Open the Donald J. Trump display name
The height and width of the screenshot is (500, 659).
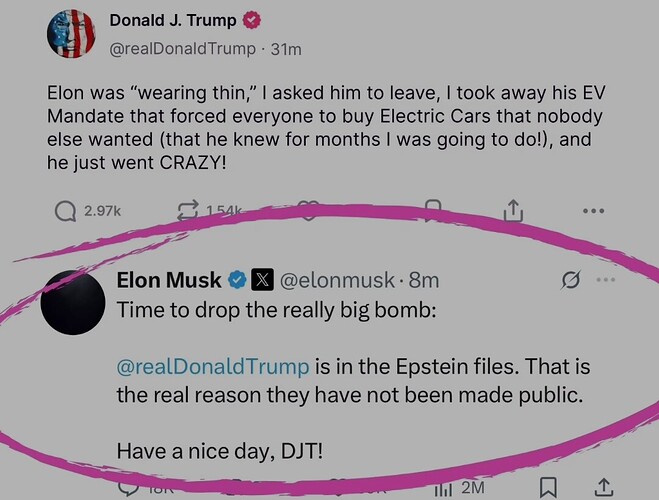point(173,21)
